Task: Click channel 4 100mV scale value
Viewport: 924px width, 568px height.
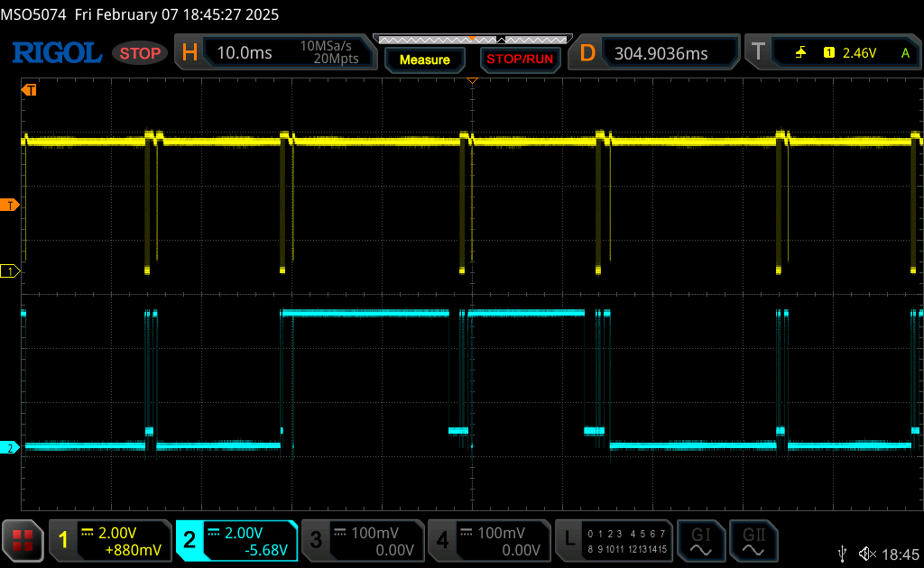Action: [501, 533]
